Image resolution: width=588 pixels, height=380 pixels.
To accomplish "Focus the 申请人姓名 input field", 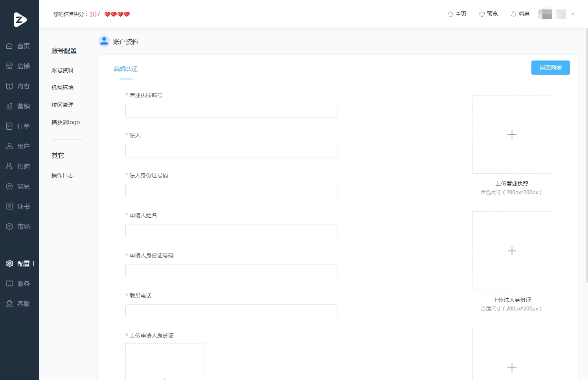I will 232,231.
